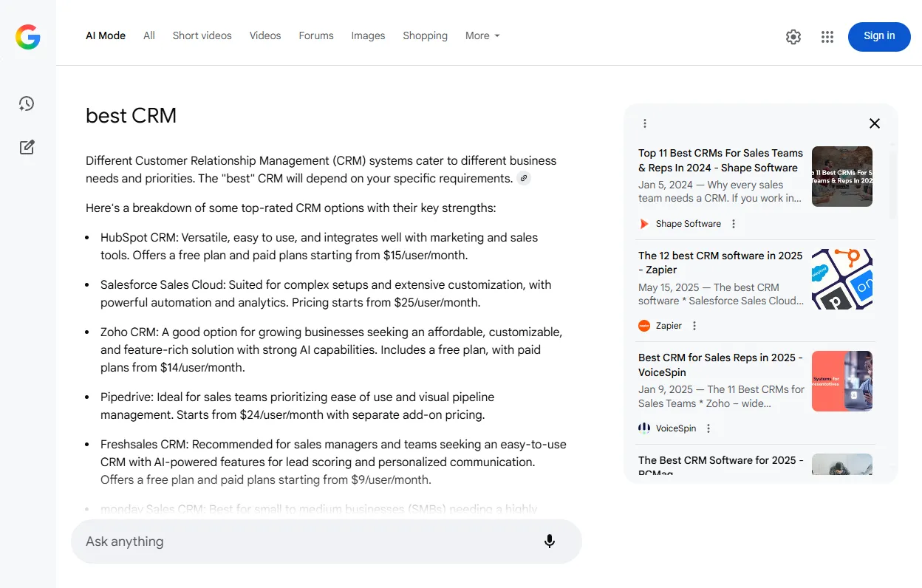922x588 pixels.
Task: Click the 'VoiceSpin' source name
Action: click(x=676, y=428)
